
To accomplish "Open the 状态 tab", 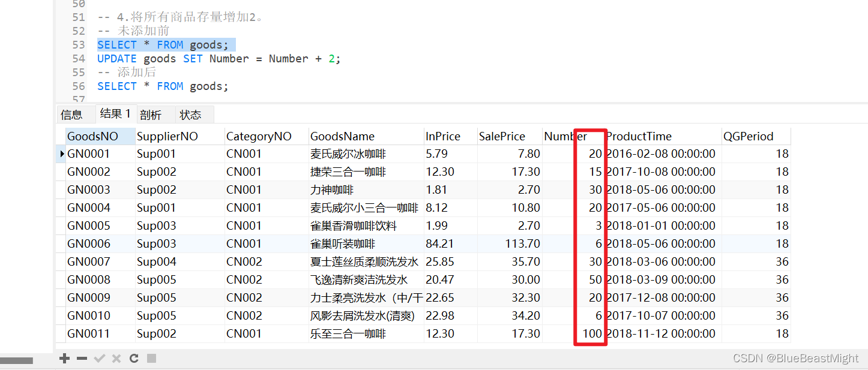I will tap(191, 115).
